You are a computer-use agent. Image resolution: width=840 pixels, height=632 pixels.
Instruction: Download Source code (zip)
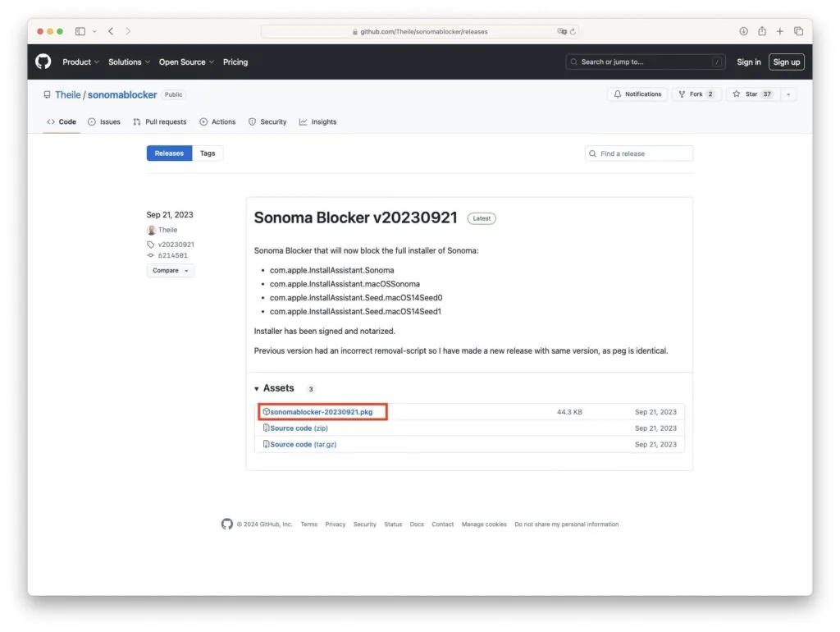[x=299, y=428]
